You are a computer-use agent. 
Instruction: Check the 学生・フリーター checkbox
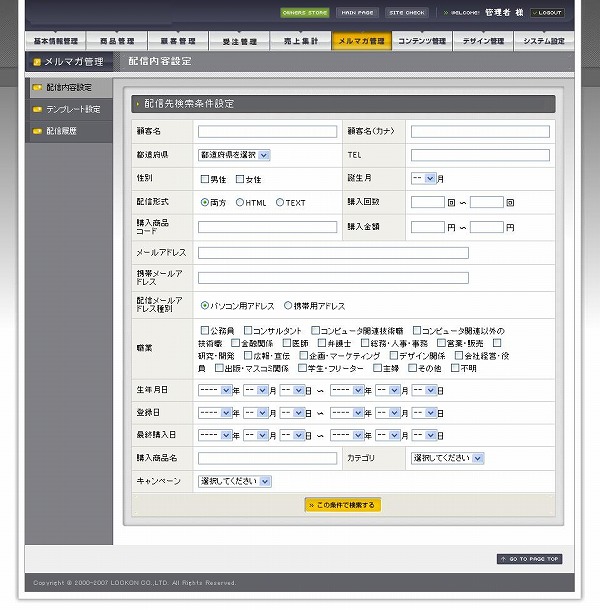point(302,368)
